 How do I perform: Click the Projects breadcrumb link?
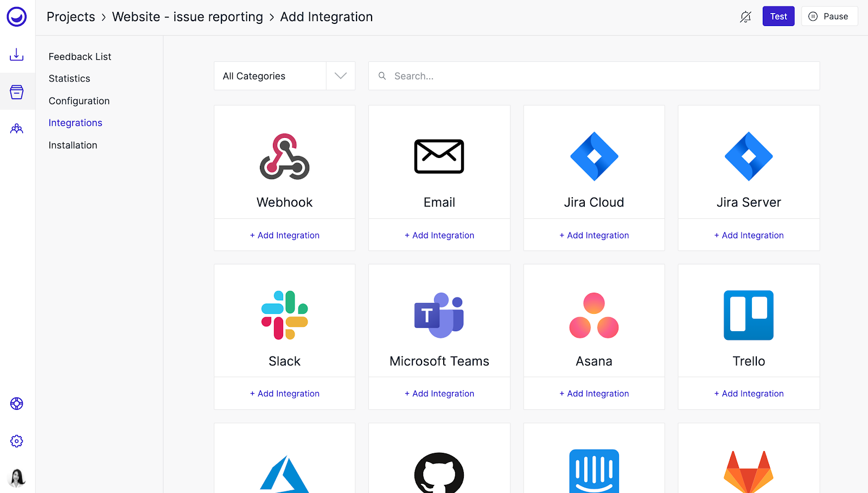71,17
